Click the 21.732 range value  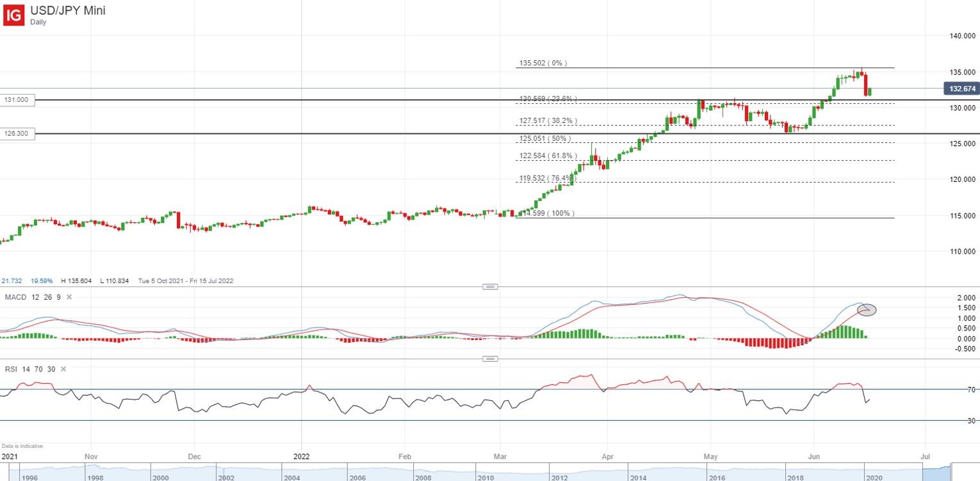pos(11,281)
